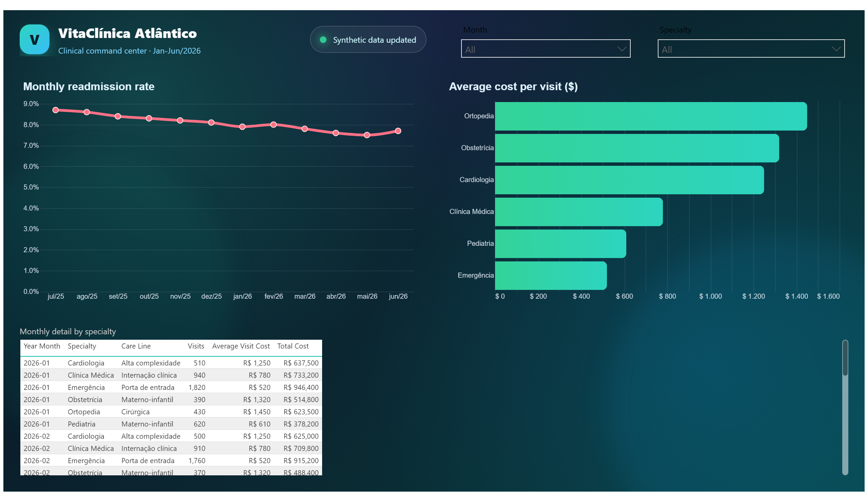Expand the Specialty slicer chevron
The image size is (868, 495).
[836, 49]
